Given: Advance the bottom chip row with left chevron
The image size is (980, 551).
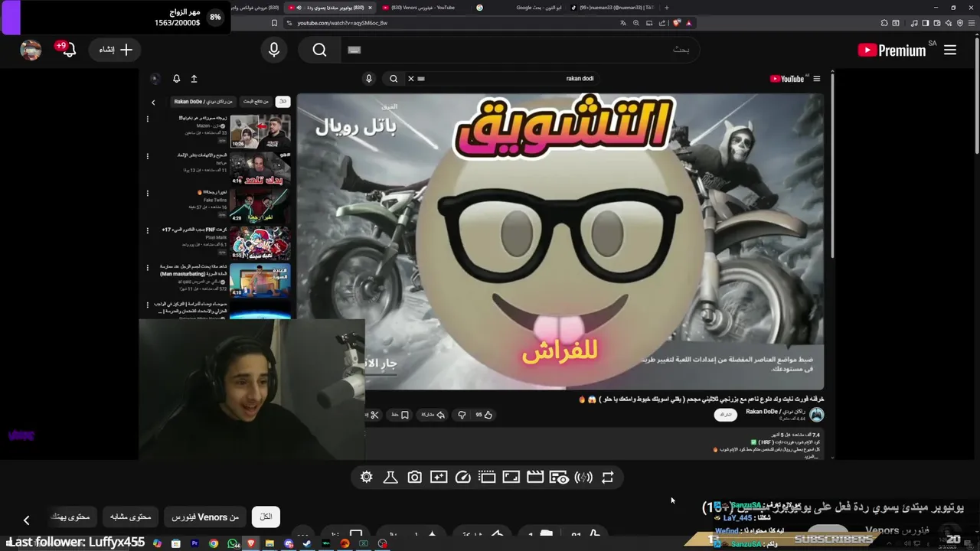Looking at the screenshot, I should (x=26, y=520).
